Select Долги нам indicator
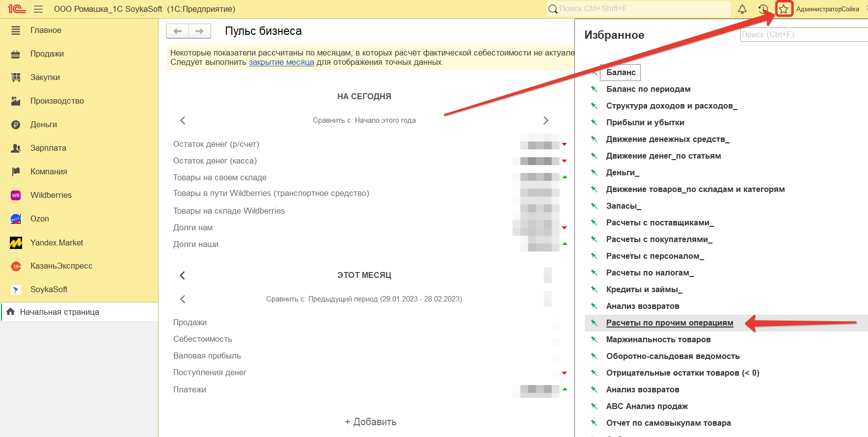This screenshot has width=868, height=437. [193, 228]
